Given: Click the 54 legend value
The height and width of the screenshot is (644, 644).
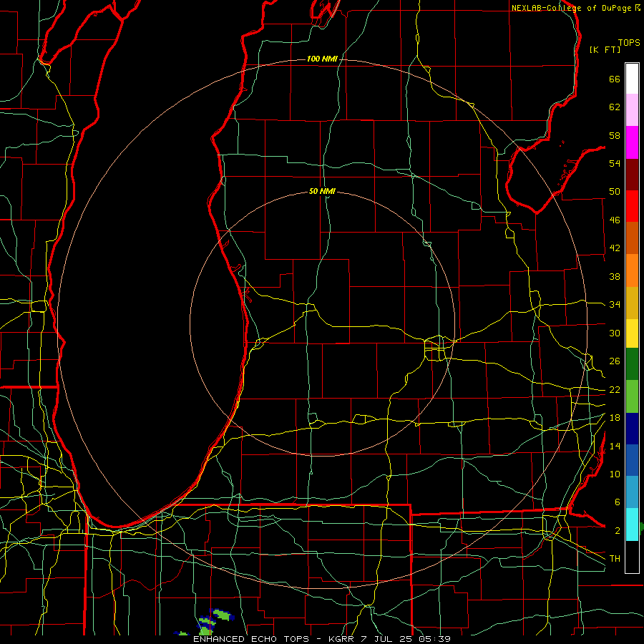Looking at the screenshot, I should coord(615,163).
